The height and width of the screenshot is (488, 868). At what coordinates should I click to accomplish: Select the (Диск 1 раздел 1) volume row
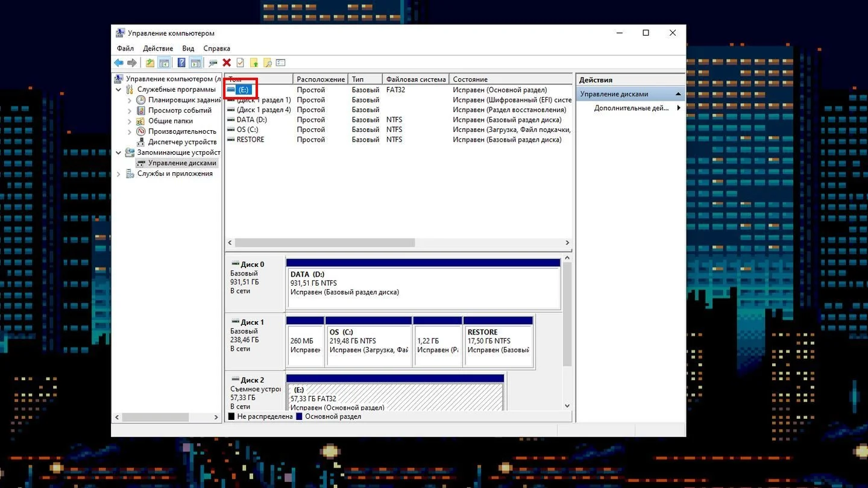398,100
